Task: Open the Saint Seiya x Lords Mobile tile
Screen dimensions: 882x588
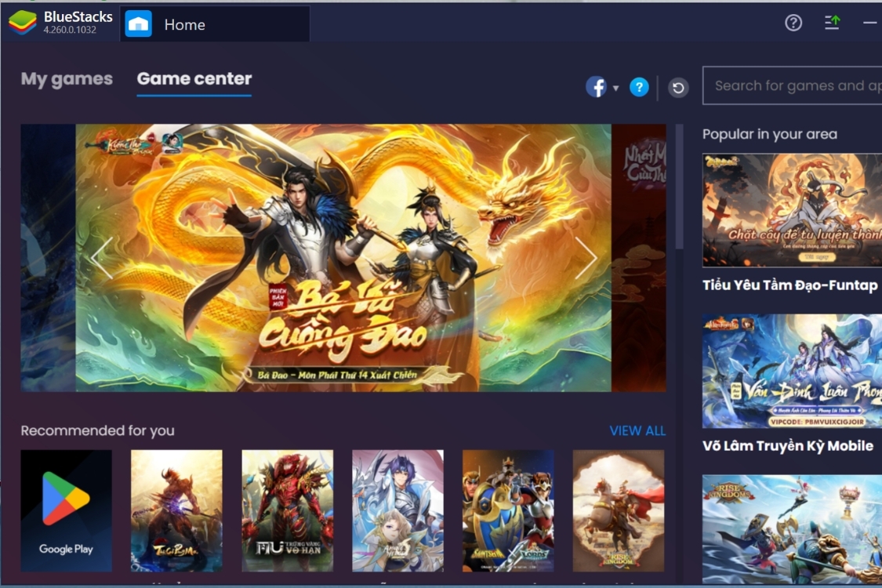Action: point(508,511)
